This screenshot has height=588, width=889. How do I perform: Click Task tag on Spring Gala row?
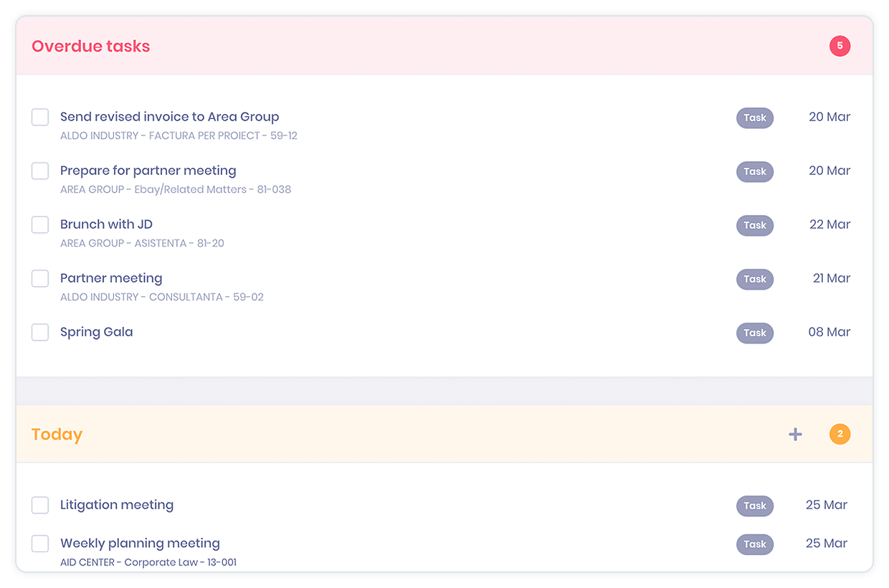coord(755,333)
